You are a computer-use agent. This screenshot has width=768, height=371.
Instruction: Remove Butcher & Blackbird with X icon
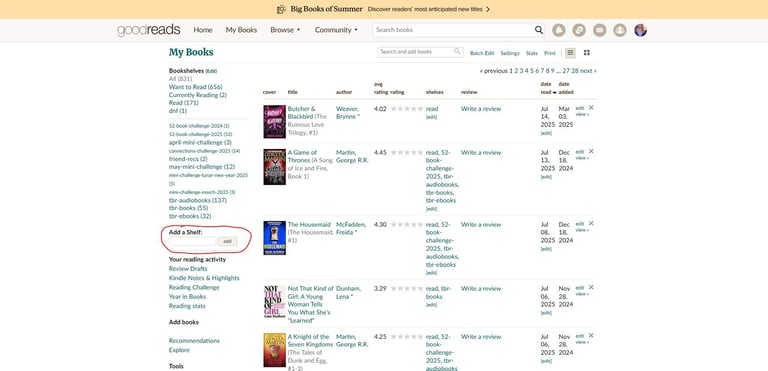click(591, 107)
